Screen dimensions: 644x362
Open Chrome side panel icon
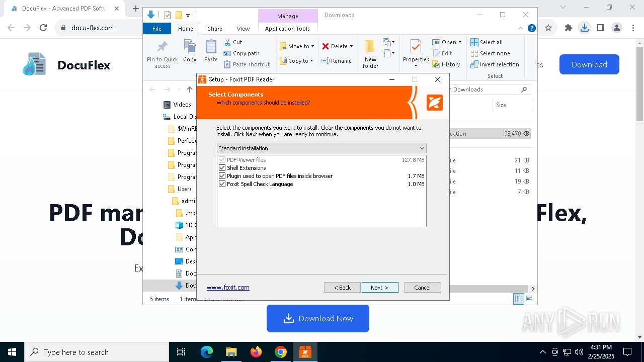pos(600,28)
